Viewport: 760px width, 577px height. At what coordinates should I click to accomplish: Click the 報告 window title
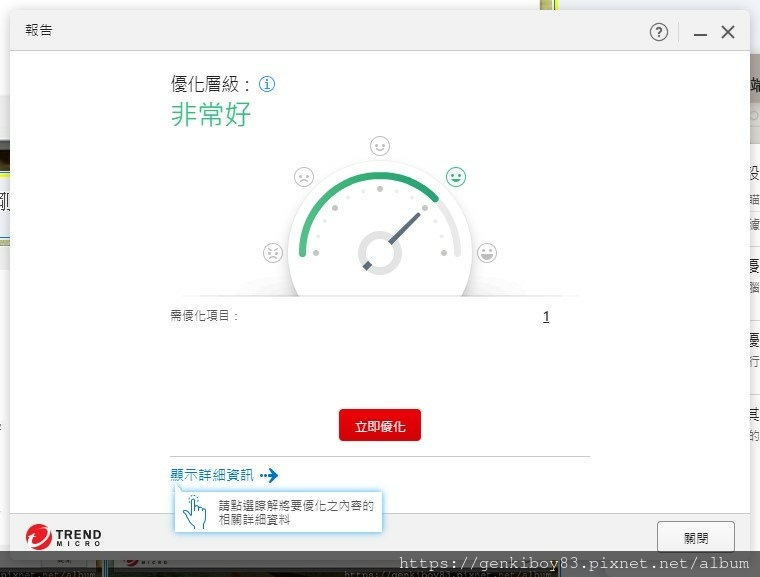(39, 30)
